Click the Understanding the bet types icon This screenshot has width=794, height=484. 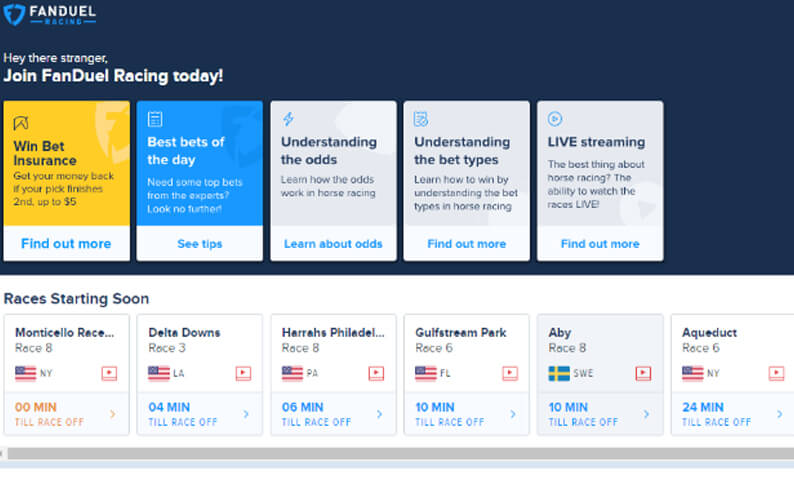[x=421, y=119]
